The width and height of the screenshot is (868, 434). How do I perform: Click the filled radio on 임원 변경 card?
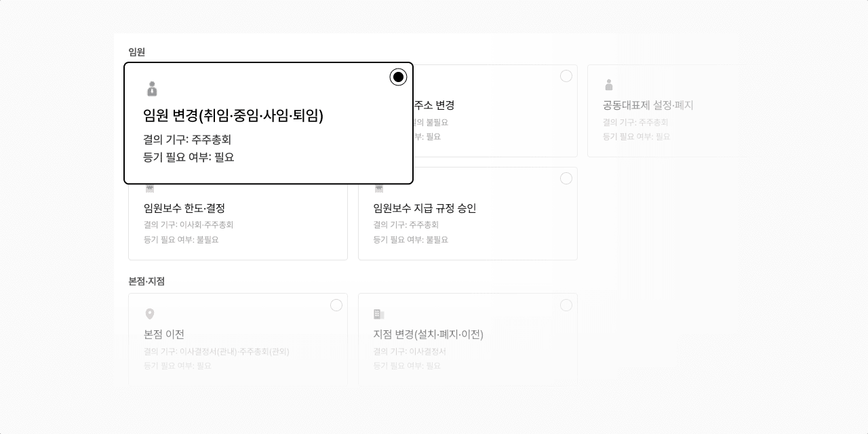coord(398,77)
